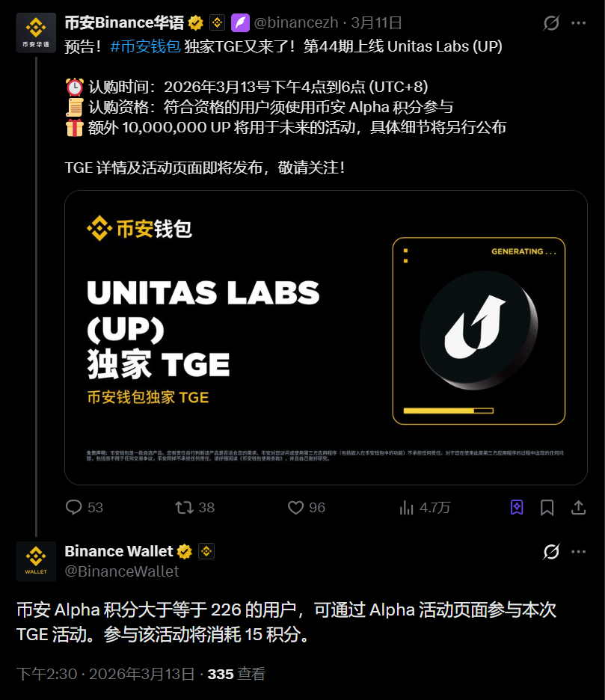Click the Binance affiliate badge beside Binance Wallet
The height and width of the screenshot is (700, 605).
point(206,551)
